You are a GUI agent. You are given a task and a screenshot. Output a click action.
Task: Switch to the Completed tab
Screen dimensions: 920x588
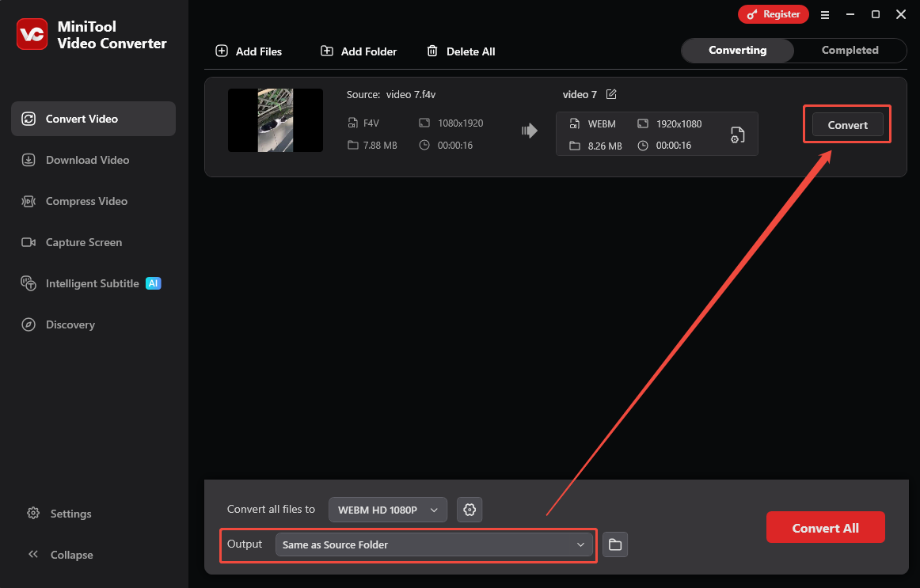click(x=850, y=50)
